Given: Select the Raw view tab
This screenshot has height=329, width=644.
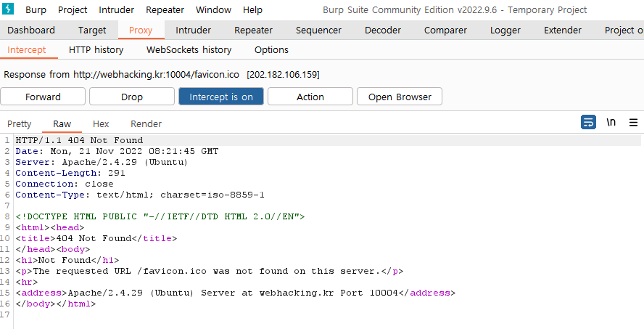Looking at the screenshot, I should (x=62, y=123).
